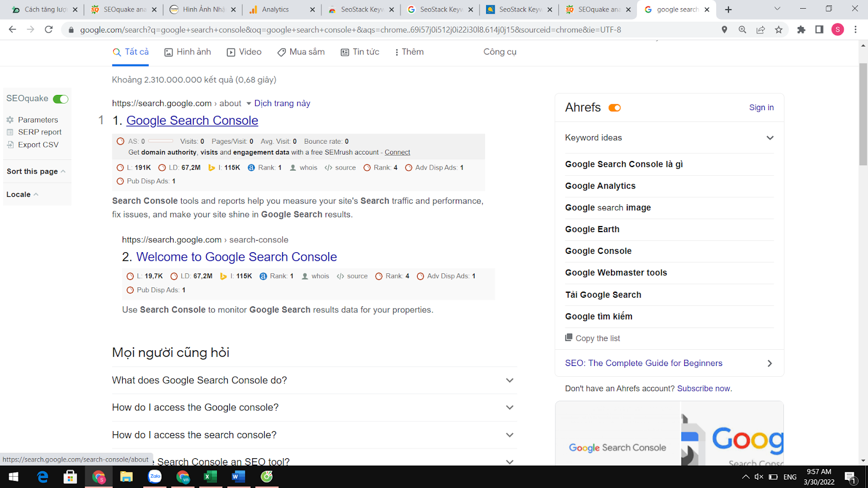This screenshot has height=488, width=868.
Task: Click the taskbar volume icon
Action: point(758,477)
